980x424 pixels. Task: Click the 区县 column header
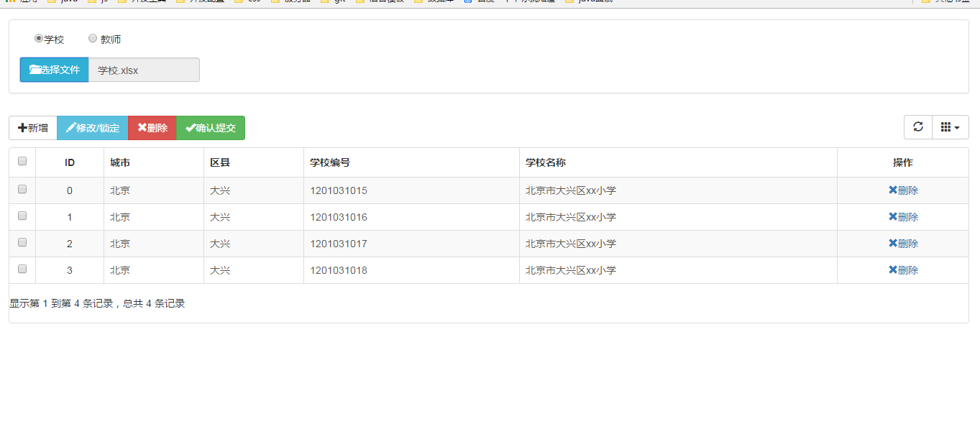[254, 162]
